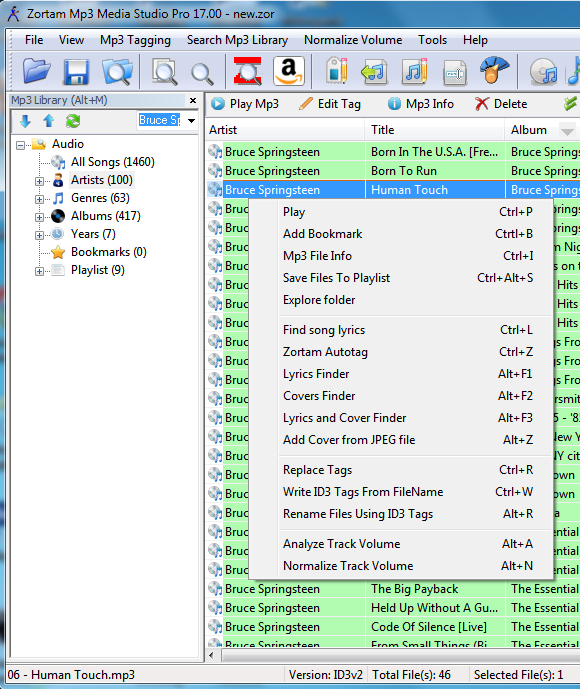580x689 pixels.
Task: Click the CD with music note icon
Action: tap(544, 72)
